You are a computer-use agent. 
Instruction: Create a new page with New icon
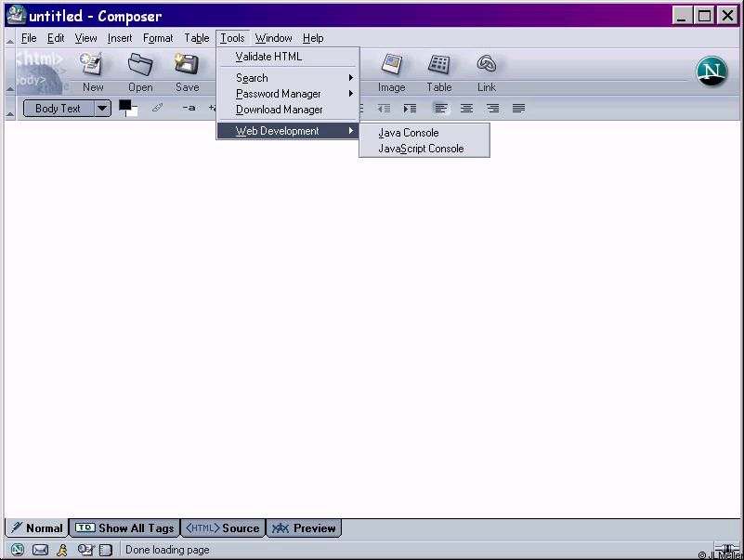tap(92, 72)
